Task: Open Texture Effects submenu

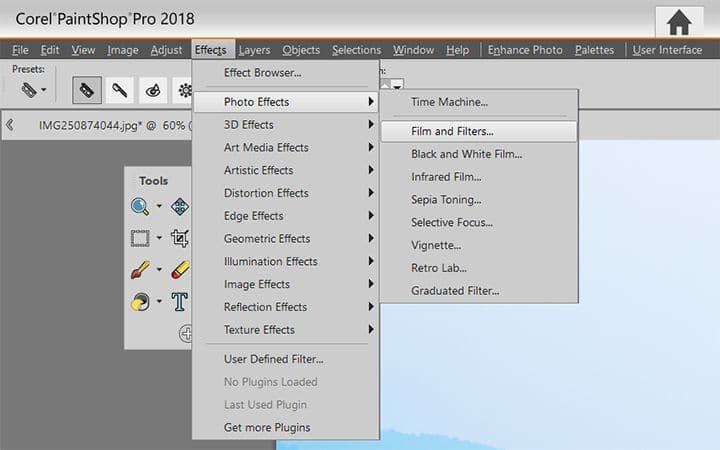Action: tap(285, 330)
